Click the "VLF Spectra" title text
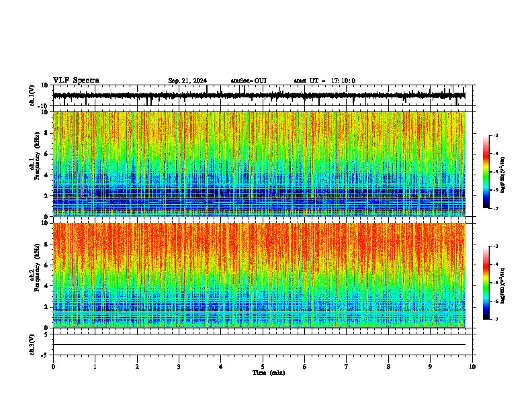Screen dimensions: 532x411 (x=76, y=81)
